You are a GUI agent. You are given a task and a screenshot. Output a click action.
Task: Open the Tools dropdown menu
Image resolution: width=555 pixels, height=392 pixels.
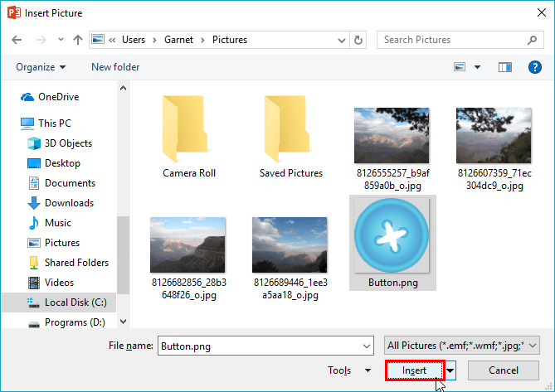point(349,370)
